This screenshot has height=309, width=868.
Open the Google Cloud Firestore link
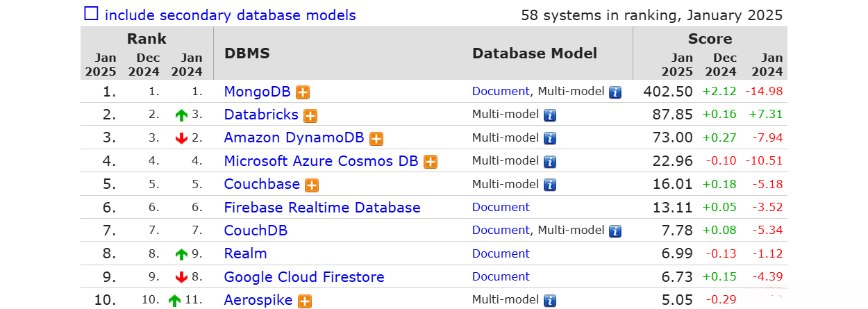(304, 277)
